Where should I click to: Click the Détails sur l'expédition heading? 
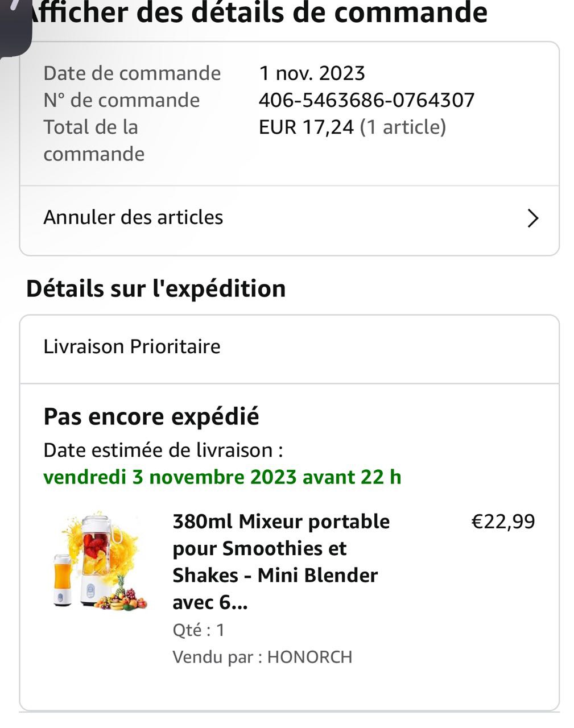click(x=156, y=288)
